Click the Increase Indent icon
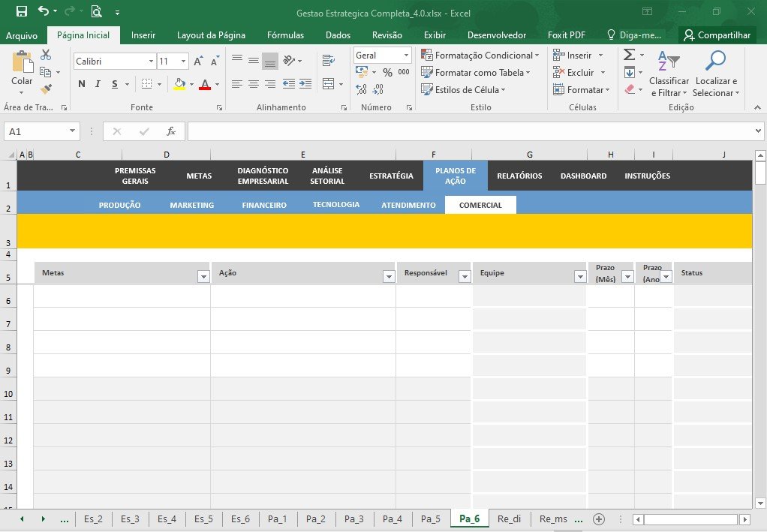This screenshot has width=767, height=532. (x=305, y=84)
